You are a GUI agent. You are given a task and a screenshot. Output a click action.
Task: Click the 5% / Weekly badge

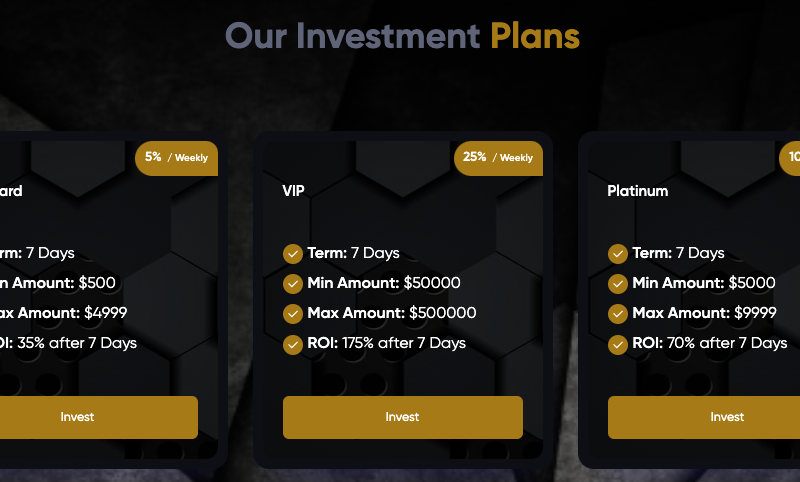(176, 158)
